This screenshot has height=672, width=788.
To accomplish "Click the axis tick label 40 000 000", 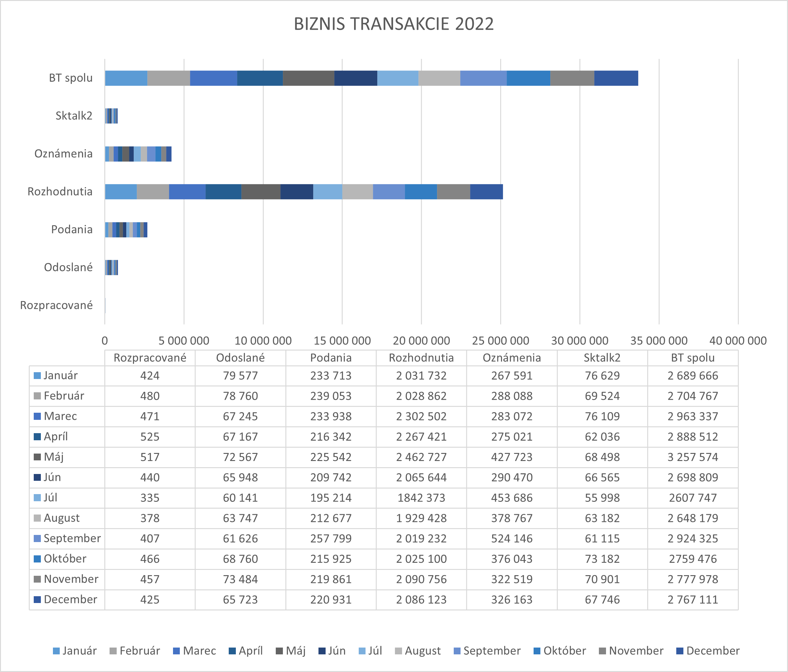I will [x=738, y=341].
